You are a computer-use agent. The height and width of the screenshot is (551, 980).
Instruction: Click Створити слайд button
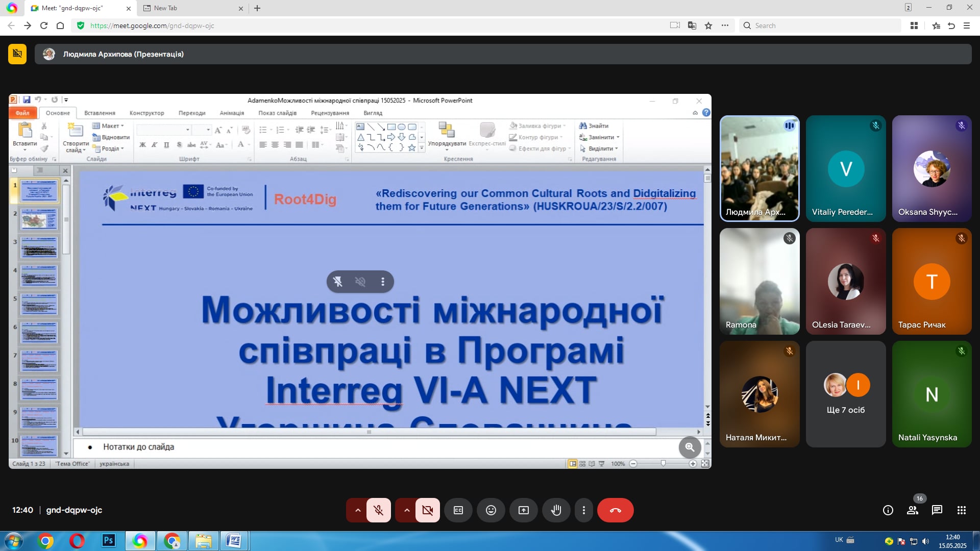point(76,138)
